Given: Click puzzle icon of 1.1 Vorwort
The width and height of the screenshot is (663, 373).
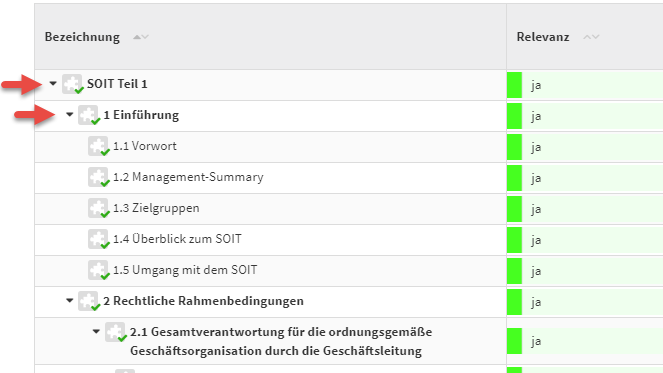Looking at the screenshot, I should click(x=99, y=146).
